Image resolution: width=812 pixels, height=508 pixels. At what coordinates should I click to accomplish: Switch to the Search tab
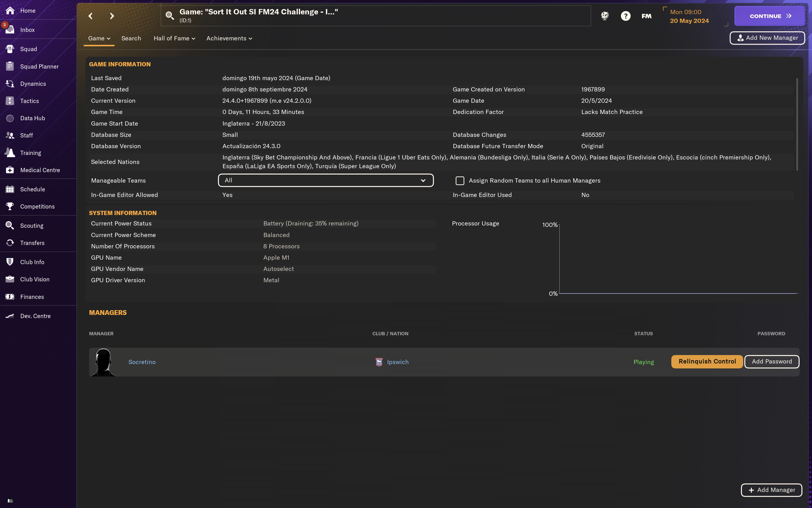click(x=131, y=38)
